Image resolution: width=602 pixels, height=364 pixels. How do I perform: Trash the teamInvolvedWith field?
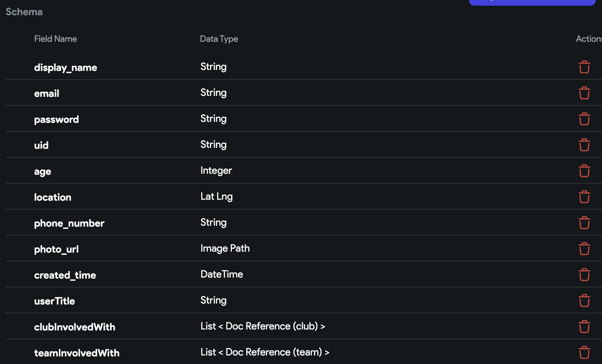click(584, 353)
